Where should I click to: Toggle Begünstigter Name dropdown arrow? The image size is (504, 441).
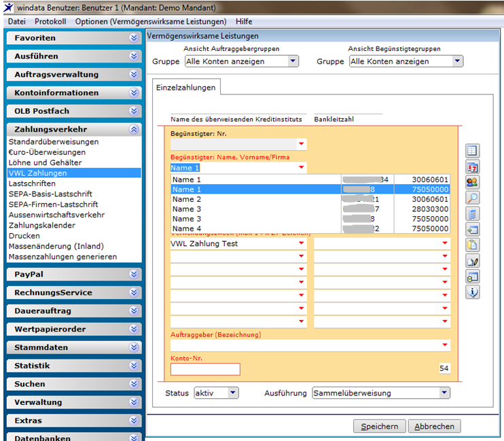tap(301, 167)
